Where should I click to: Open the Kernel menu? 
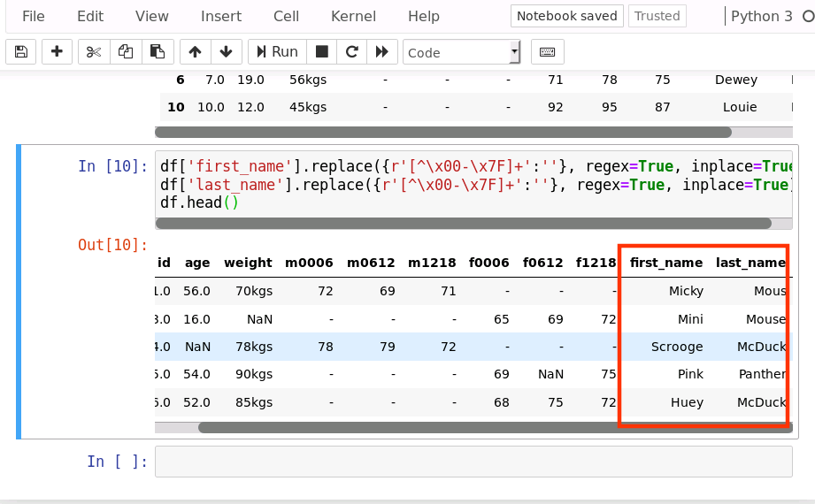pyautogui.click(x=353, y=16)
